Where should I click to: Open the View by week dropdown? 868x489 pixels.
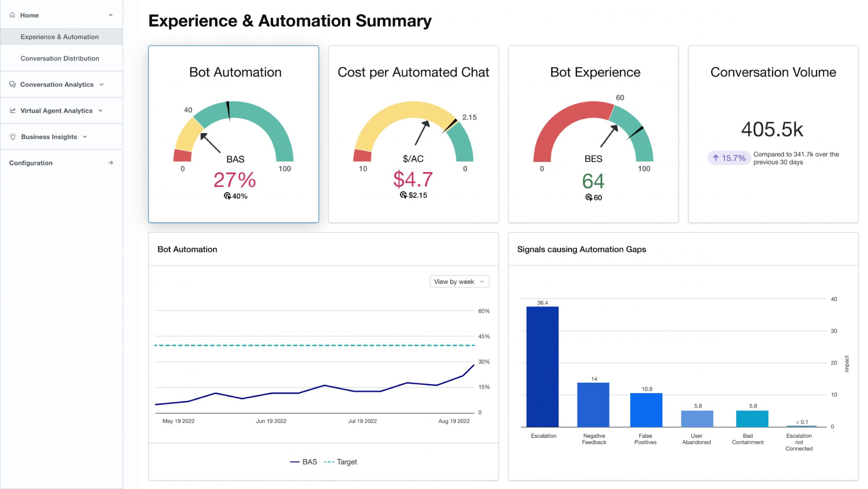click(459, 282)
